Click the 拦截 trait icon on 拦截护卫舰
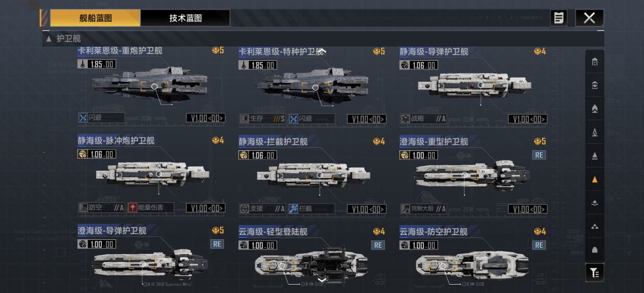The width and height of the screenshot is (644, 293). [293, 208]
